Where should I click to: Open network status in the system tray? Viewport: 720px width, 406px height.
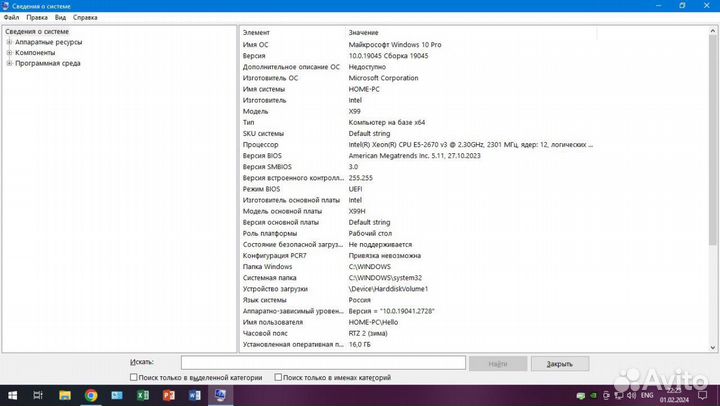(x=619, y=395)
